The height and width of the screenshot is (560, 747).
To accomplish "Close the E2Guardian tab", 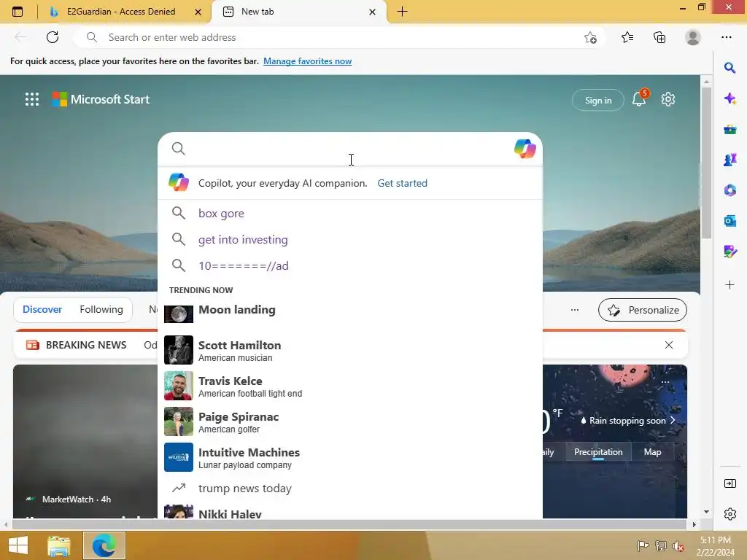I will pyautogui.click(x=198, y=12).
